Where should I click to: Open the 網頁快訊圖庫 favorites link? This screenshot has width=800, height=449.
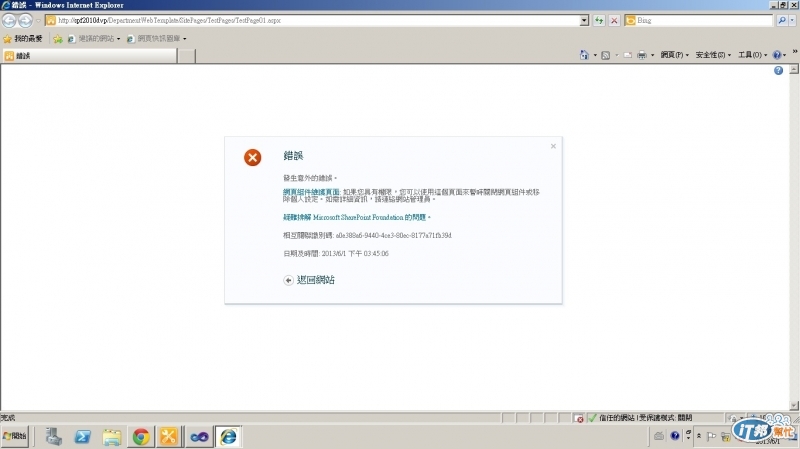[x=154, y=39]
